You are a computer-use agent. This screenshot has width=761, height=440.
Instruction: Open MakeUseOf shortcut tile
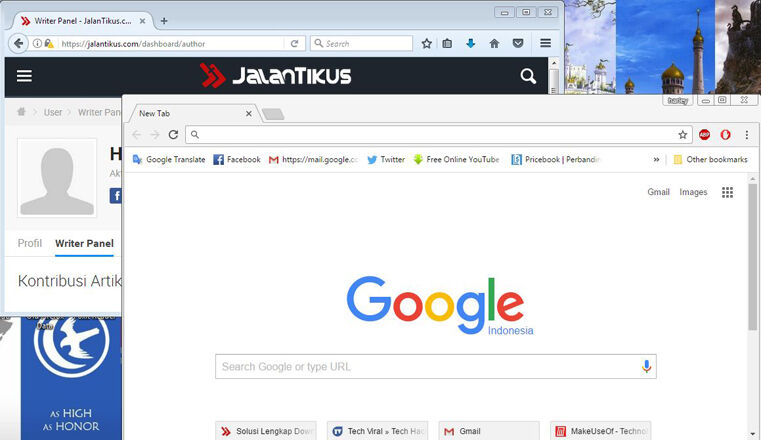(600, 431)
